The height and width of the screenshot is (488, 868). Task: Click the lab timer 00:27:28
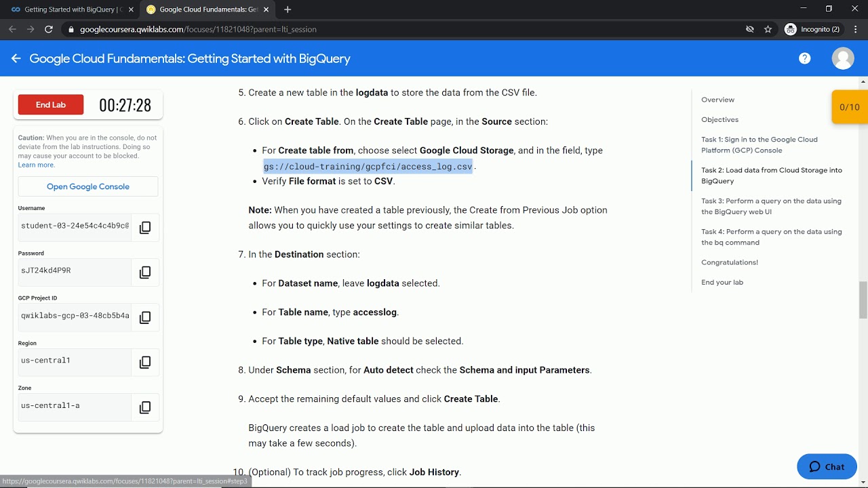coord(125,105)
